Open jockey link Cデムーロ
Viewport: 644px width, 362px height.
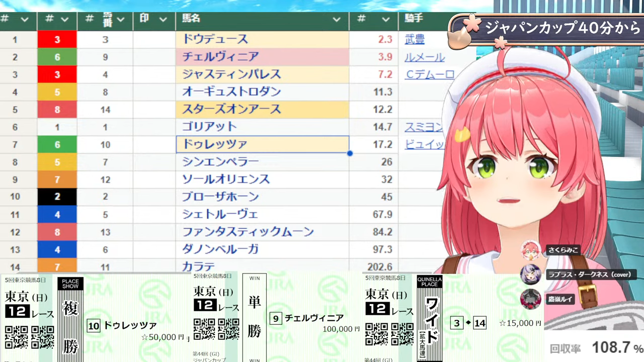click(x=430, y=74)
